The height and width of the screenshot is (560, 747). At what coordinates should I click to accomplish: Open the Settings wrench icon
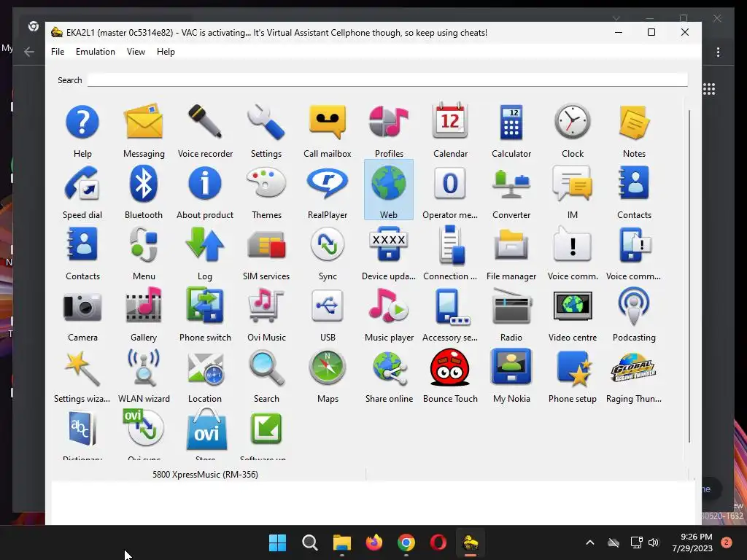click(x=266, y=122)
